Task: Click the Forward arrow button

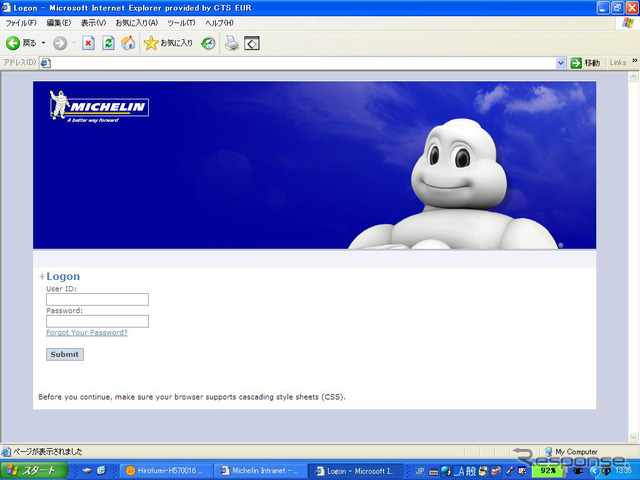Action: point(59,43)
